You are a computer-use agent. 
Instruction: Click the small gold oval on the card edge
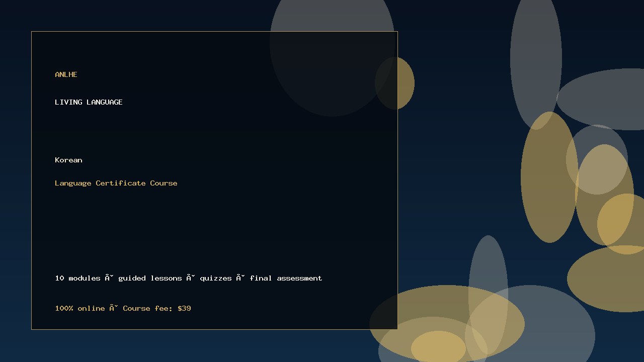394,83
